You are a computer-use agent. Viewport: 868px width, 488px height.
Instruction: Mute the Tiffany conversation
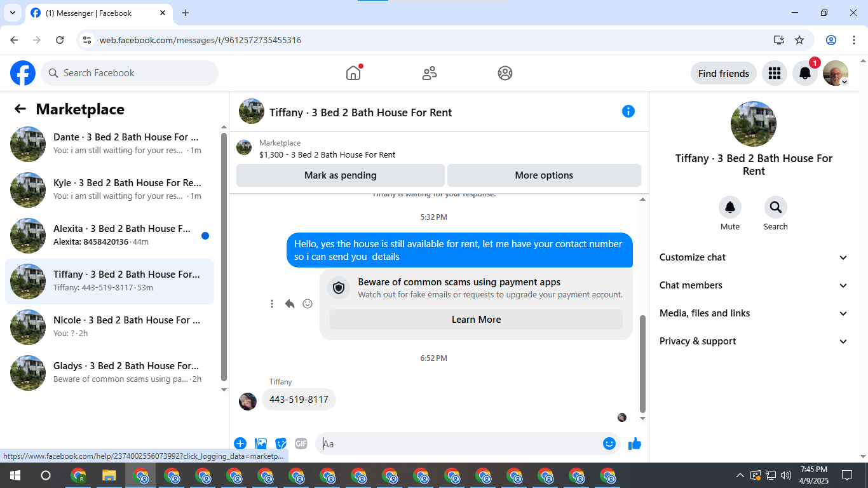point(730,207)
